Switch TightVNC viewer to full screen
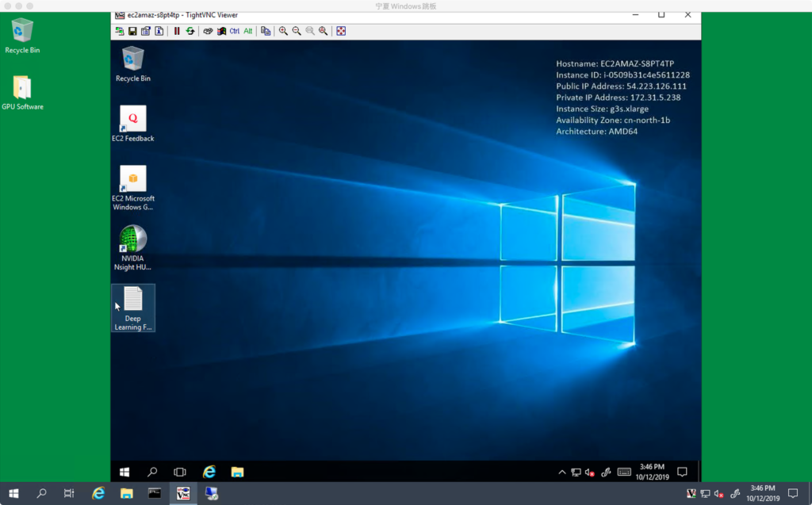Viewport: 812px width, 505px height. click(x=341, y=31)
